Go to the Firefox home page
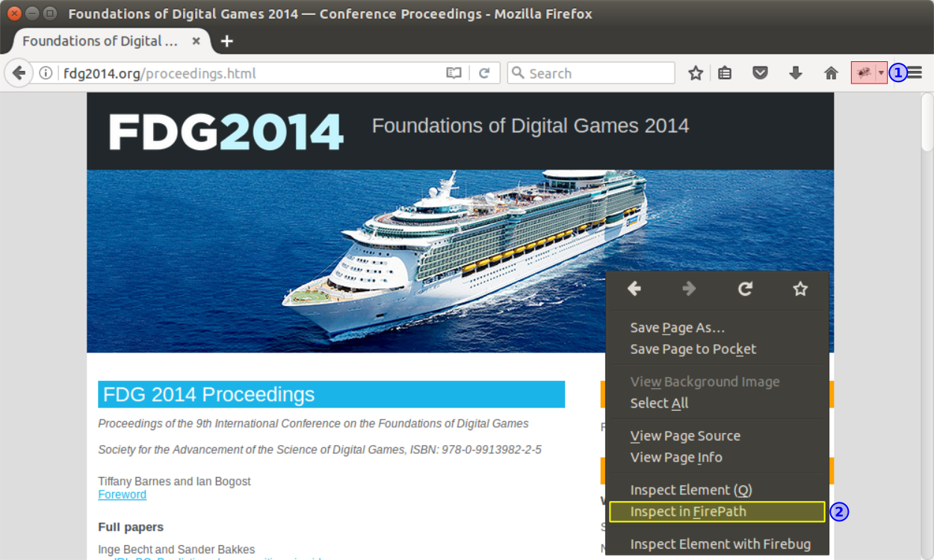This screenshot has height=560, width=934. [831, 73]
